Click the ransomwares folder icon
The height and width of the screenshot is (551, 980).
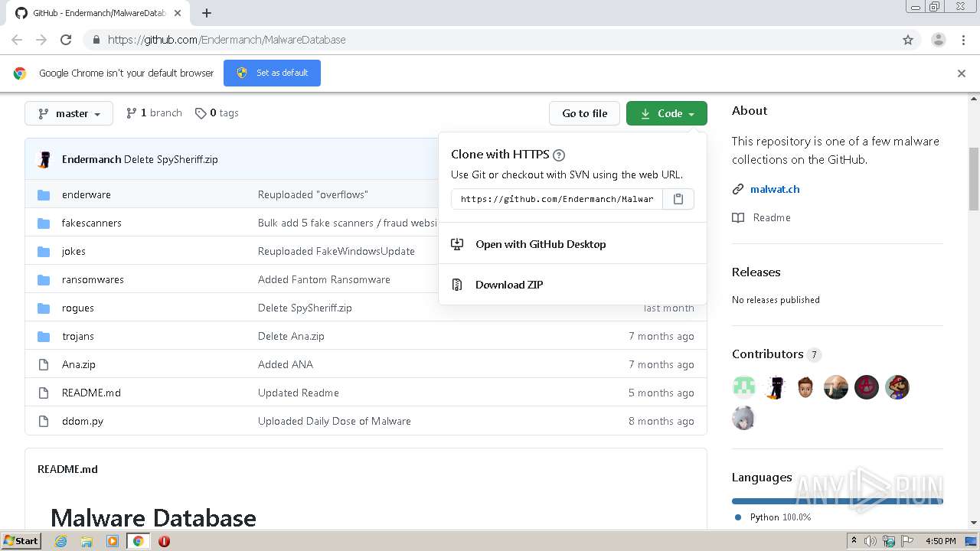click(x=44, y=280)
